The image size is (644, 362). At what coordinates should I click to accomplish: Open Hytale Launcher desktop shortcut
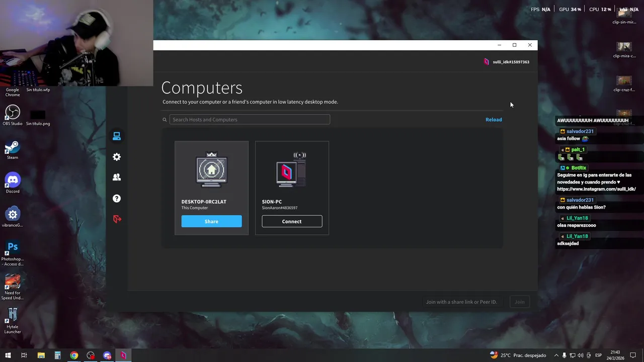(13, 321)
